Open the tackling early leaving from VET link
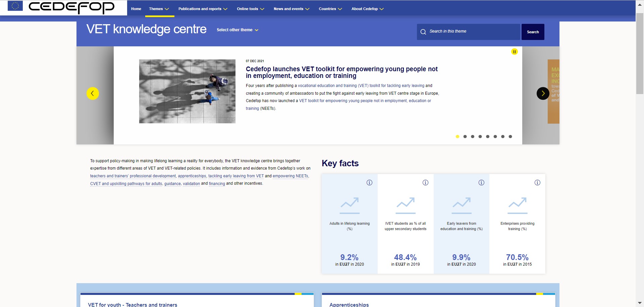This screenshot has height=307, width=644. [235, 176]
